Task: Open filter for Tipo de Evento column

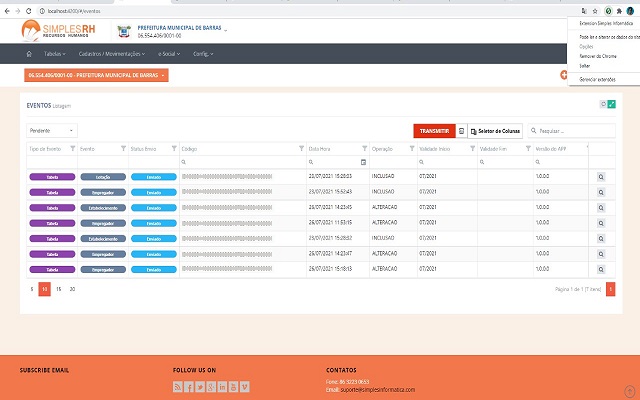Action: pyautogui.click(x=73, y=149)
